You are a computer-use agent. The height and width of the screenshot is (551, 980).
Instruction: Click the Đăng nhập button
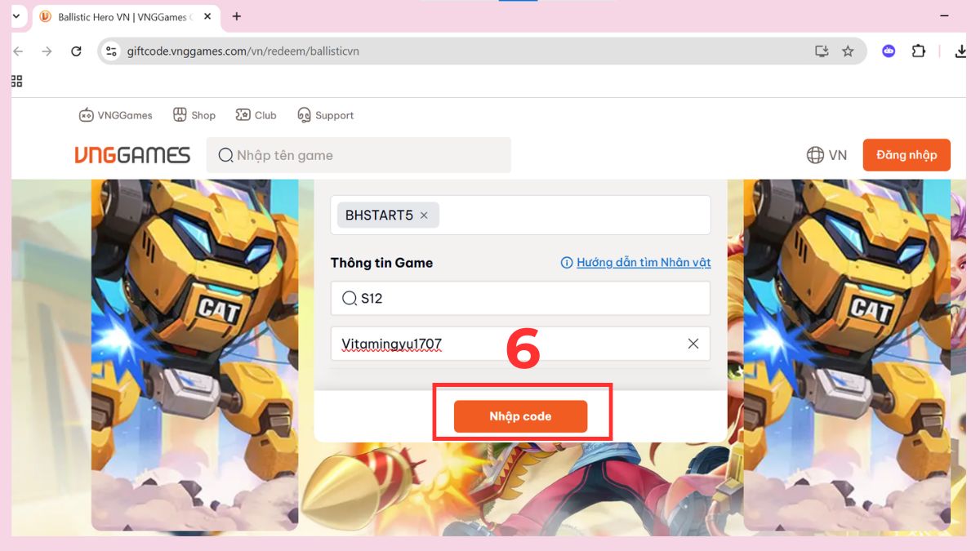point(906,154)
